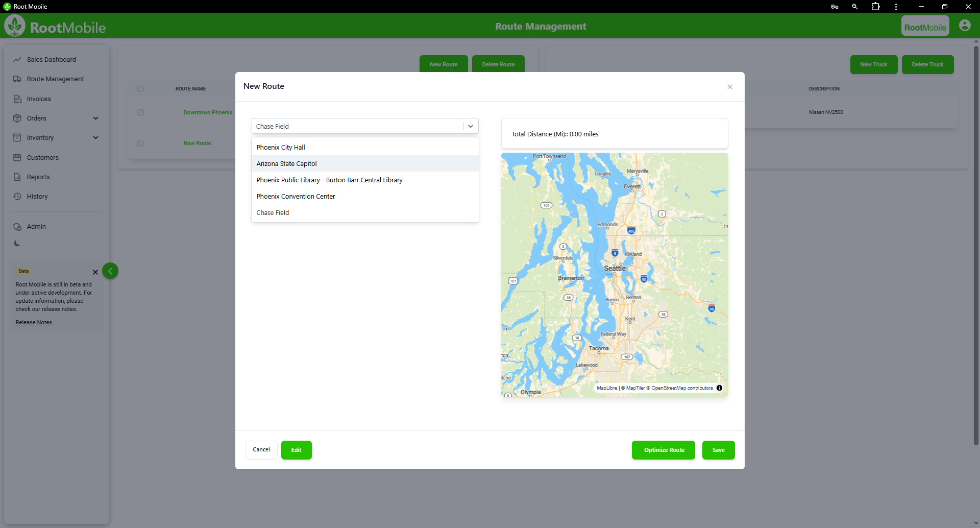This screenshot has height=528, width=980.
Task: Select Phoenix City Hall from the list
Action: click(x=365, y=147)
